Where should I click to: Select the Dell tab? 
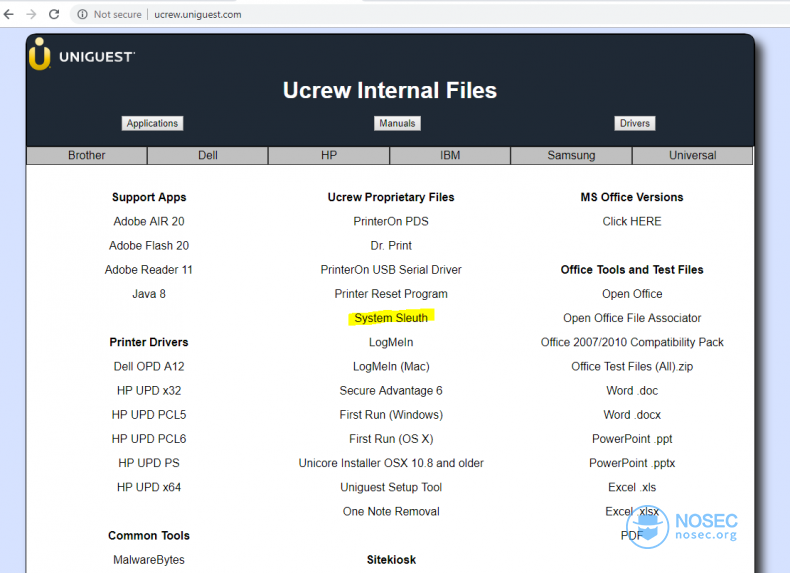(208, 155)
